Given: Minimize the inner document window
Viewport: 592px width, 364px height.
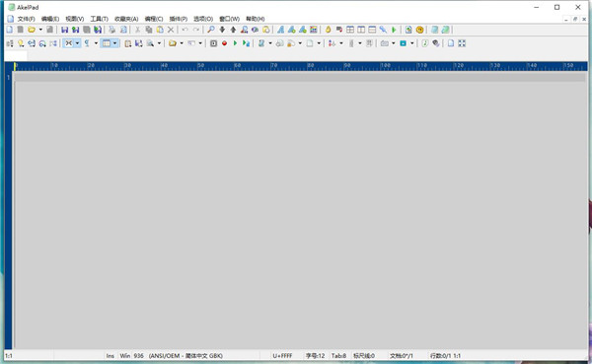Looking at the screenshot, I should coord(566,19).
